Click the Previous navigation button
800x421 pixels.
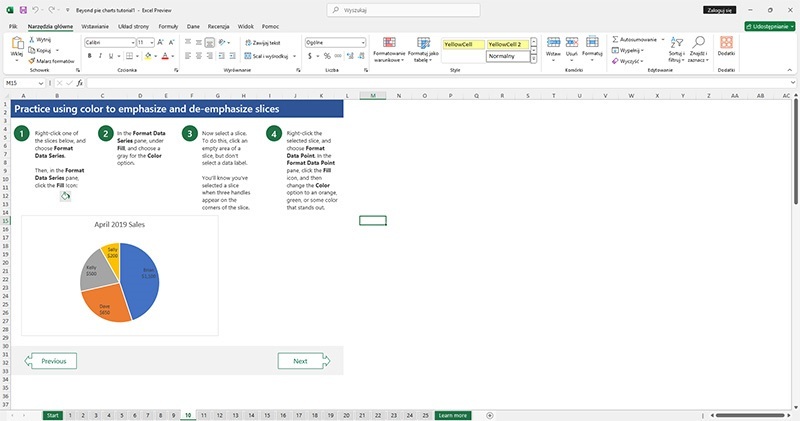coord(54,361)
